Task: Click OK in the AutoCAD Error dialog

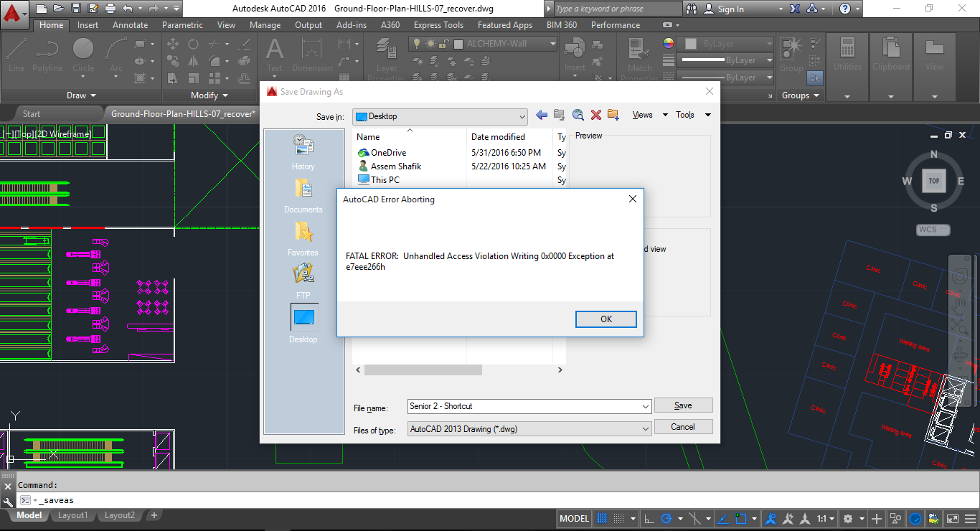Action: pos(606,319)
